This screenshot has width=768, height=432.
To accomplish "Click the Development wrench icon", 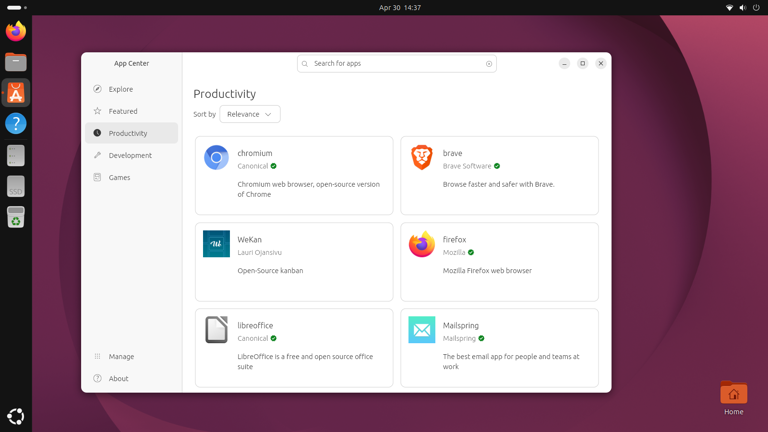I will (97, 155).
